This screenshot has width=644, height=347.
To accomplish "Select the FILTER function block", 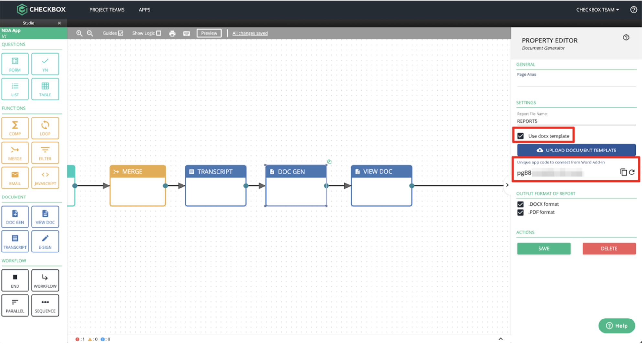I will (45, 153).
